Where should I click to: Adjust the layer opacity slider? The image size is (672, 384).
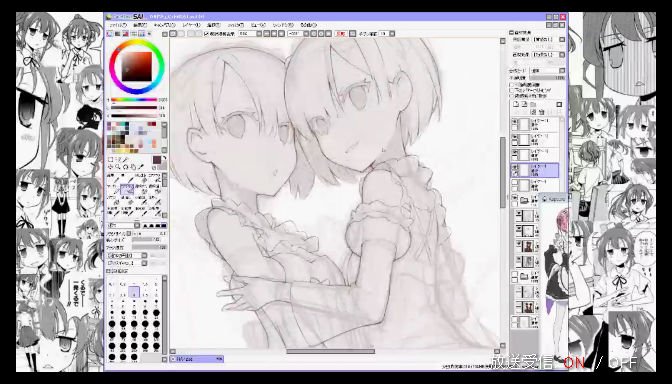click(547, 78)
